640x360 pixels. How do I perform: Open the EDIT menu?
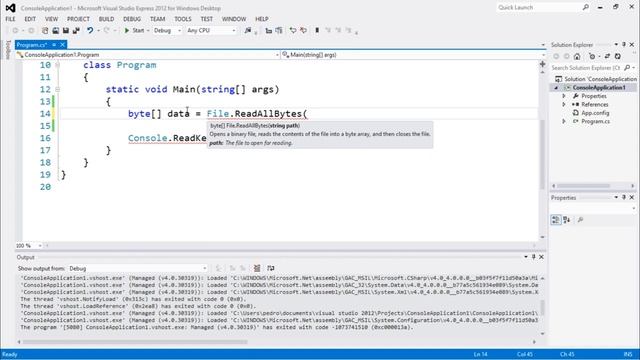30,19
